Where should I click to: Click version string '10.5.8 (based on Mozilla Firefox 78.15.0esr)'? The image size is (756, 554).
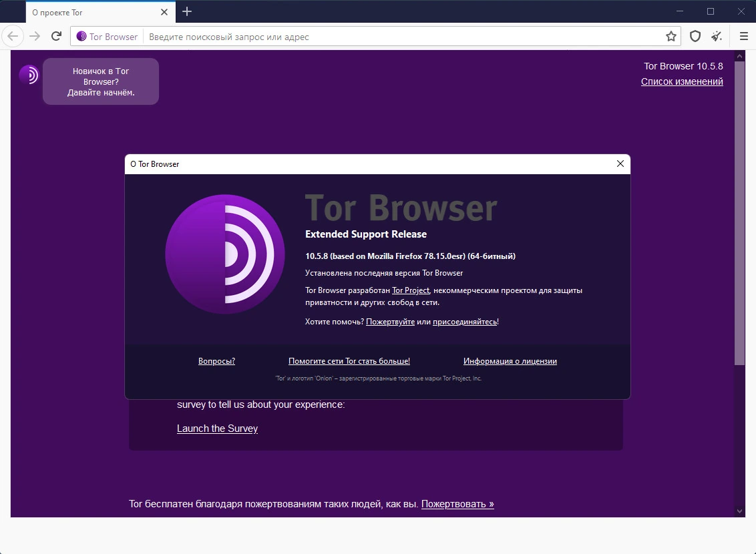coord(385,256)
